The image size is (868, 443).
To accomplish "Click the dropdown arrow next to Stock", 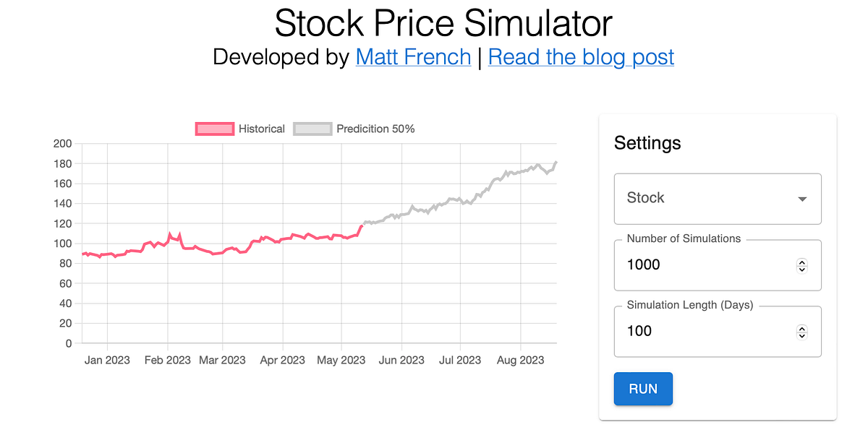I will (801, 199).
